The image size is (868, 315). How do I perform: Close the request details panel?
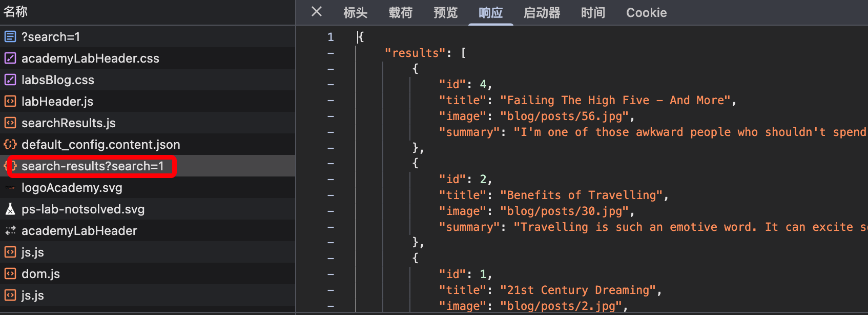[317, 12]
